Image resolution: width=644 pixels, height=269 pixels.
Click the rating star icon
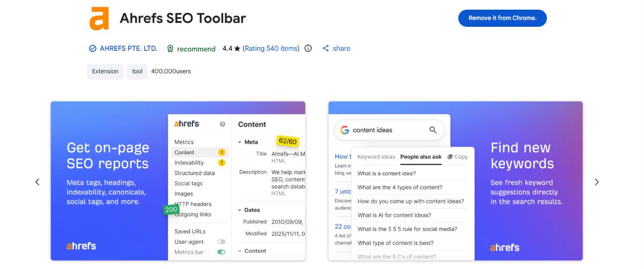coord(238,48)
